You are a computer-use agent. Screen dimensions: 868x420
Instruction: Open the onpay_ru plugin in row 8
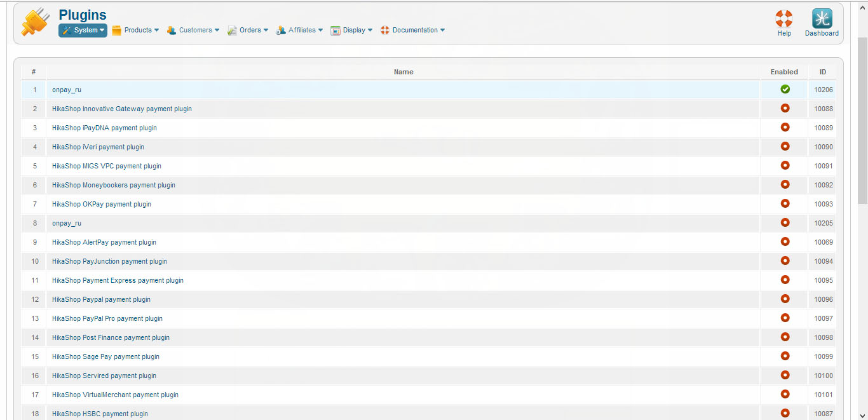[x=67, y=223]
